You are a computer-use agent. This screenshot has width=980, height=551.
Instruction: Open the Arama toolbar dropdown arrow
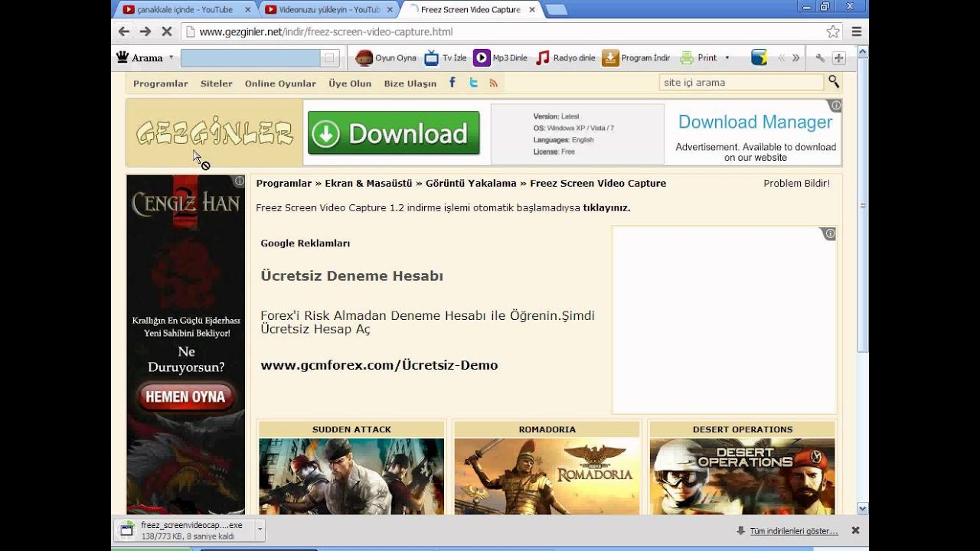[171, 57]
